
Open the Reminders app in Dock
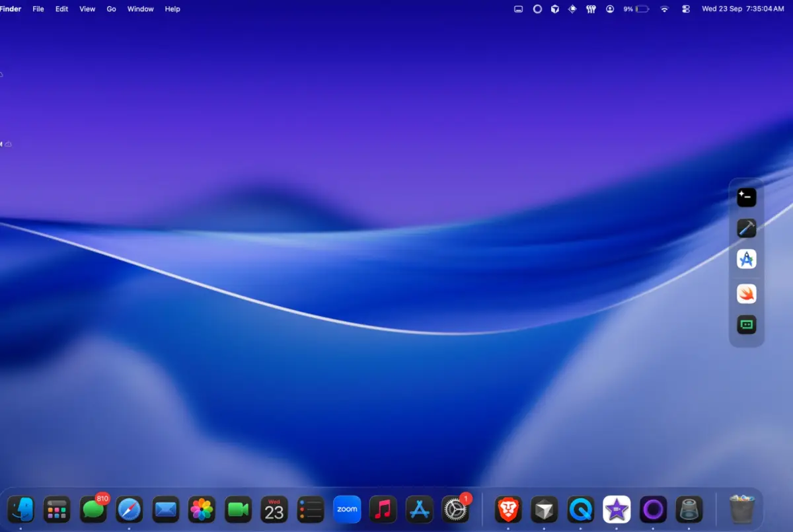coord(311,510)
